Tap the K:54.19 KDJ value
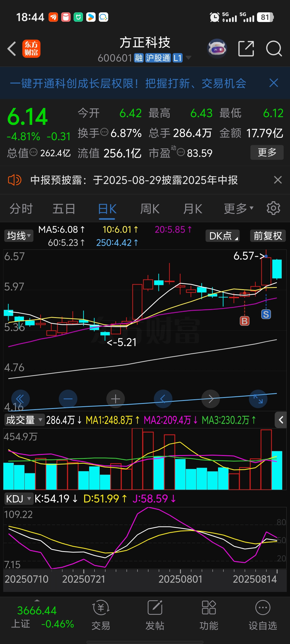 56,499
